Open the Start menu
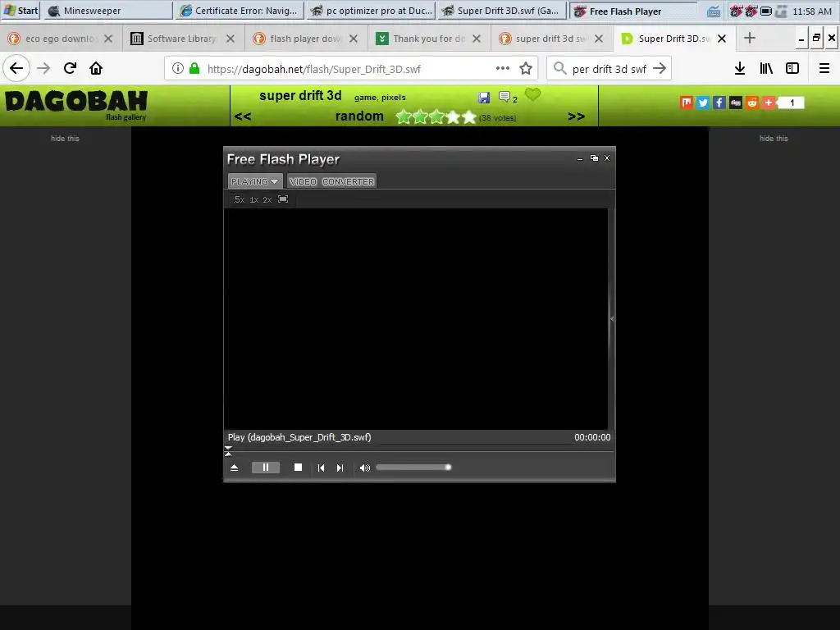The height and width of the screenshot is (630, 840). [21, 11]
